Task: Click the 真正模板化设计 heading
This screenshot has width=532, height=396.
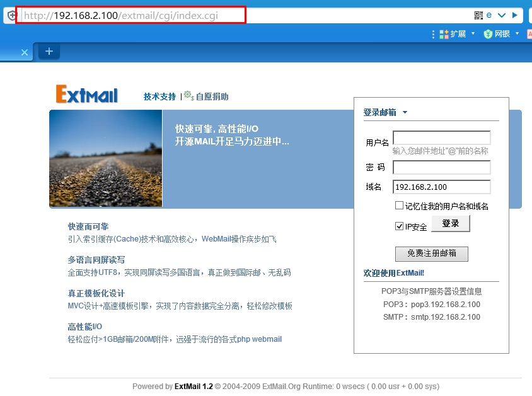Action: (96, 293)
